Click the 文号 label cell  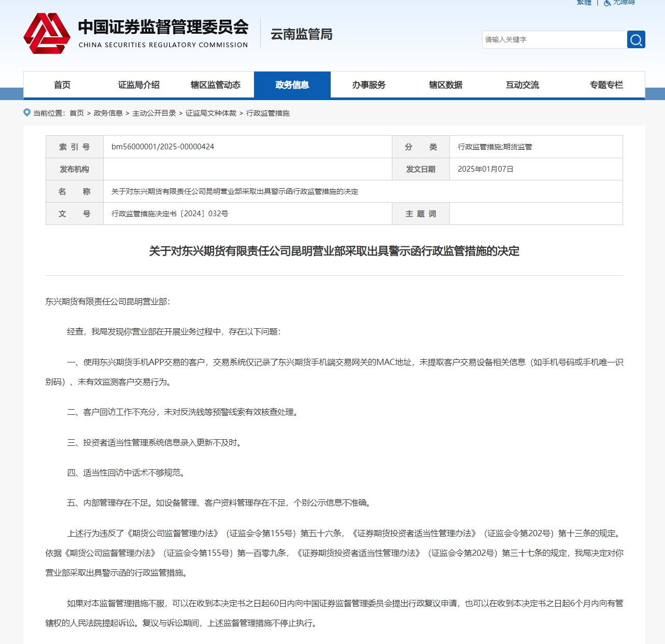click(x=75, y=214)
